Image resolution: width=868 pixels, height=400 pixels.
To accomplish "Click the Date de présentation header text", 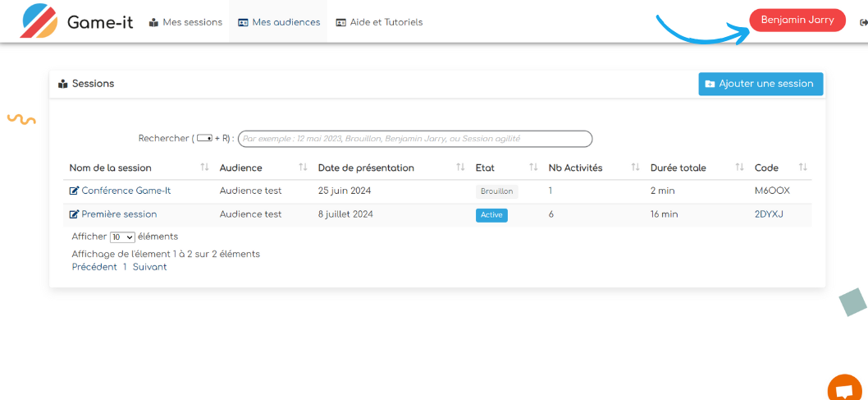I will pyautogui.click(x=366, y=168).
